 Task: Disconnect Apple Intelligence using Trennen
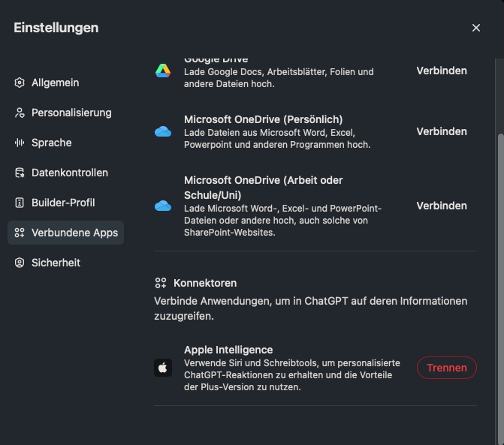tap(447, 368)
